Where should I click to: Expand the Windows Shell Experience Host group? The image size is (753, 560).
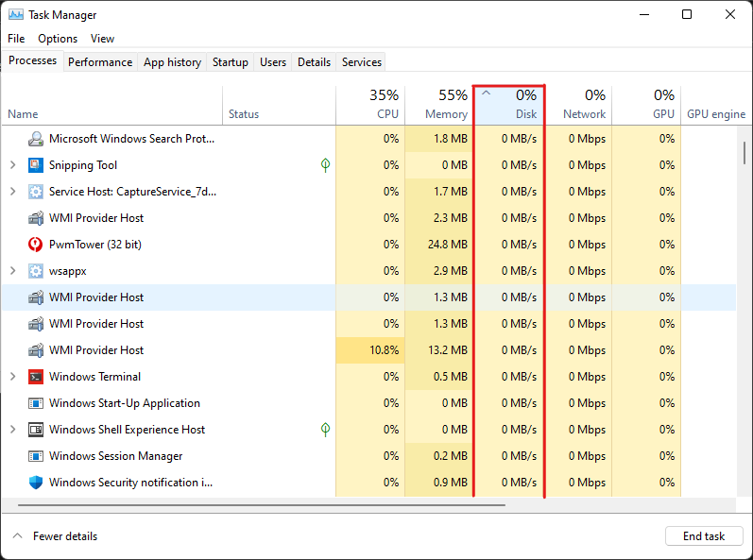coord(13,430)
